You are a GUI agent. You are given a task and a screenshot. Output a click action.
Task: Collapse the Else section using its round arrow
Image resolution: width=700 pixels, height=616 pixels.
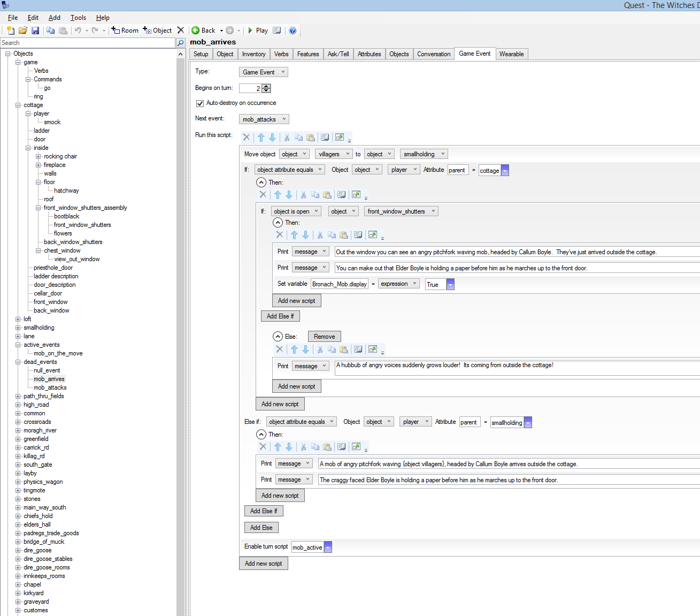(x=278, y=337)
